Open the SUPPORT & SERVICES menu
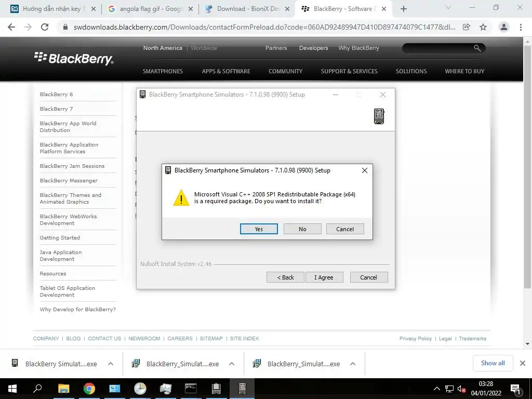 click(349, 71)
